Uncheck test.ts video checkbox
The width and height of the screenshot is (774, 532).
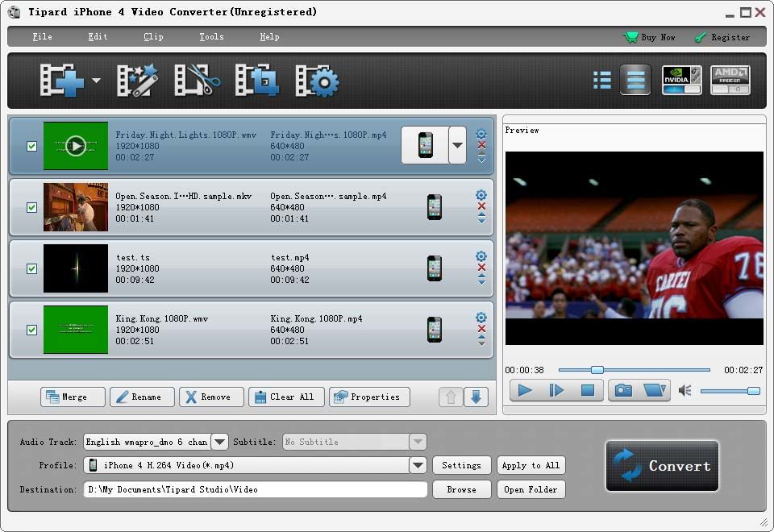[x=31, y=268]
